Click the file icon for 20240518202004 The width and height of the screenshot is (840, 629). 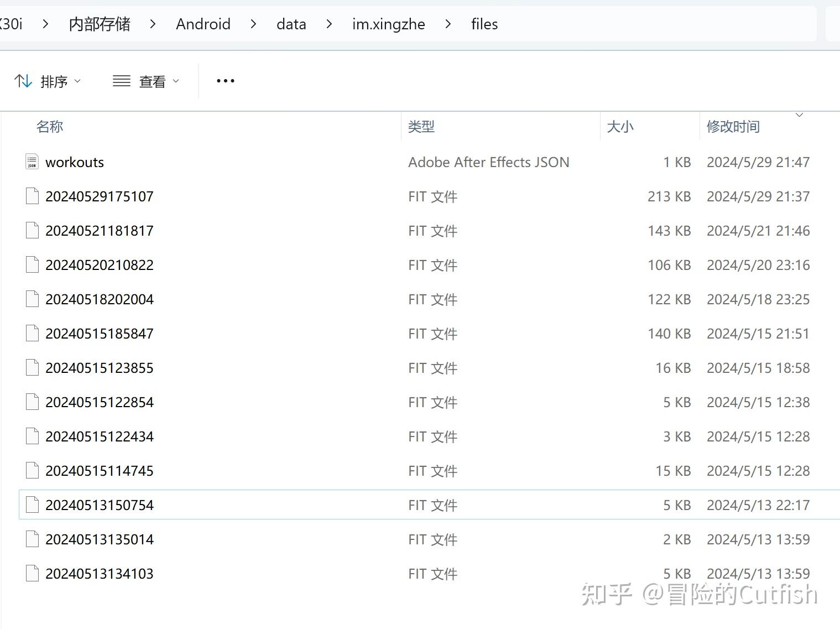coord(32,299)
